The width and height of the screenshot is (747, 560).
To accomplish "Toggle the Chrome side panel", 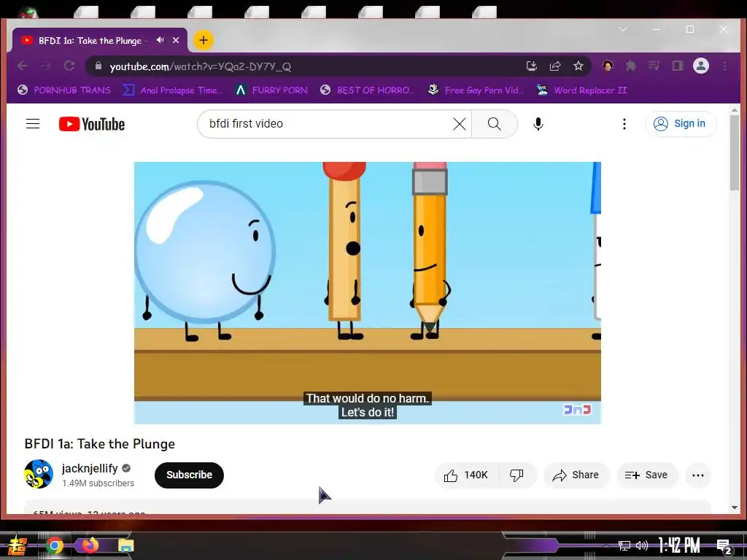I will [678, 66].
